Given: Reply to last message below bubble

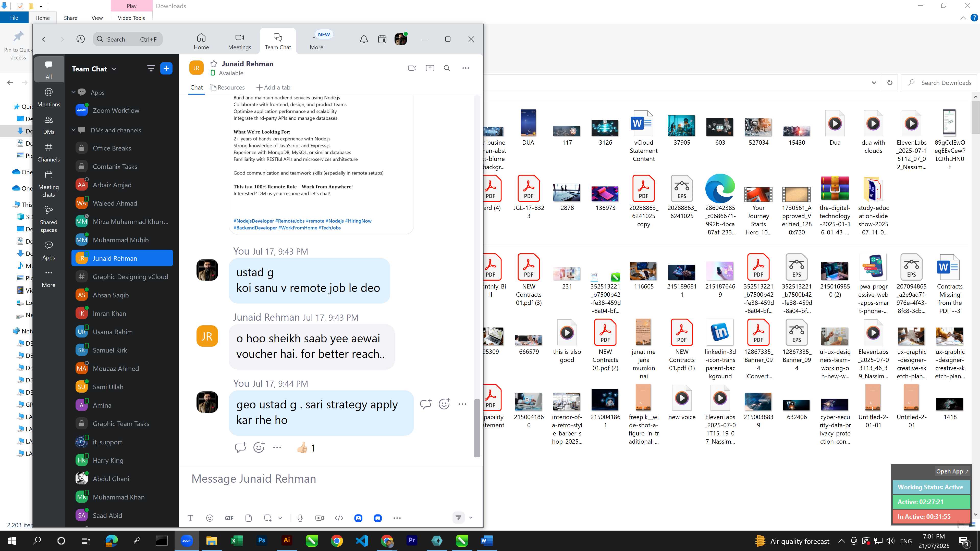Looking at the screenshot, I should tap(240, 448).
